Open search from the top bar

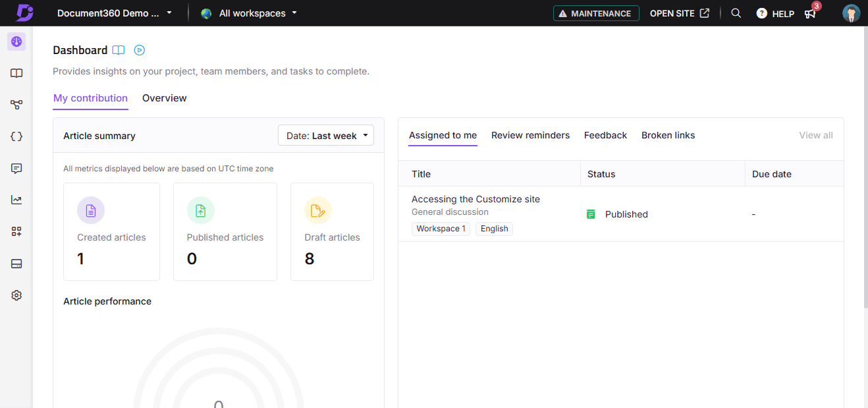[736, 13]
